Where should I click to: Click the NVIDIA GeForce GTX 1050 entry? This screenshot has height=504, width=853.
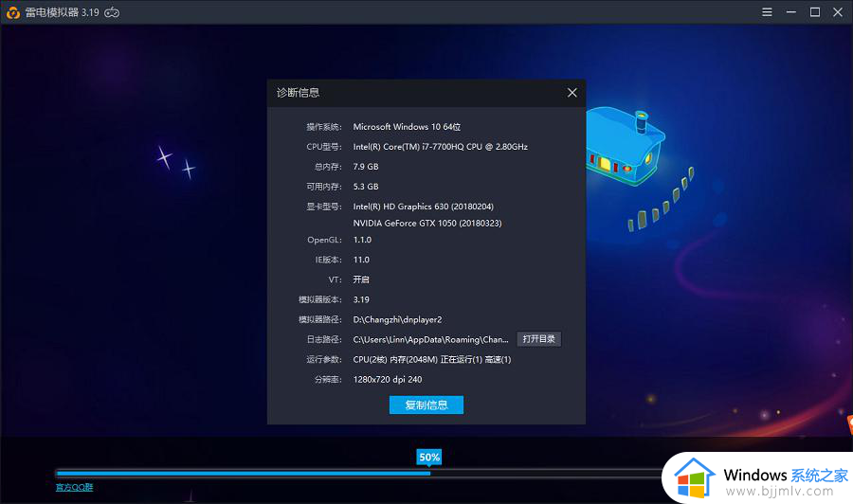(x=427, y=224)
